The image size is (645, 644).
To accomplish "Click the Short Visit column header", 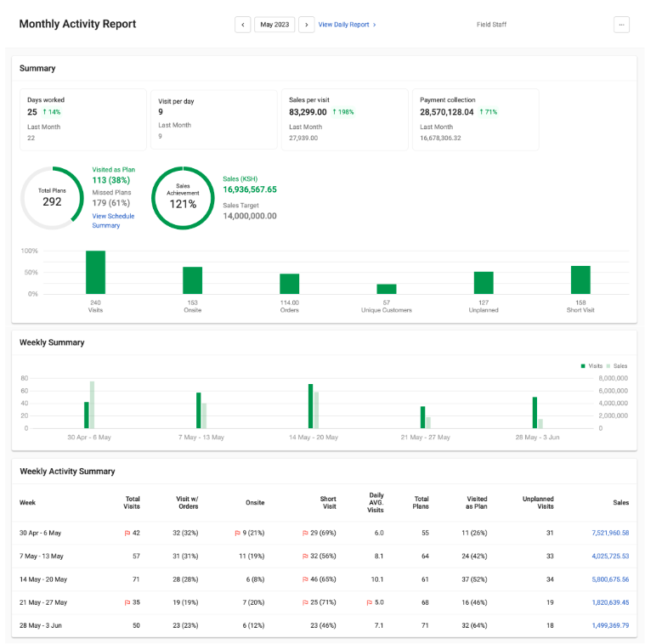I will click(x=328, y=502).
